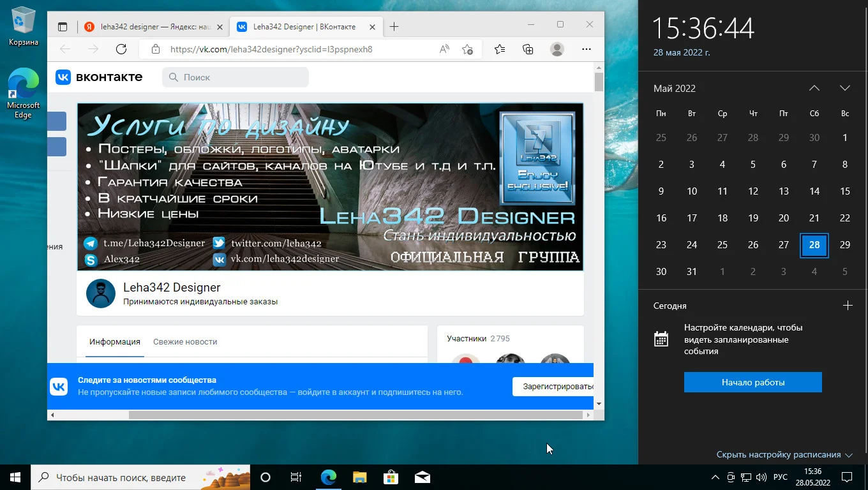Click the site lock icon in address bar
Screen dimensions: 868x490
pos(155,49)
